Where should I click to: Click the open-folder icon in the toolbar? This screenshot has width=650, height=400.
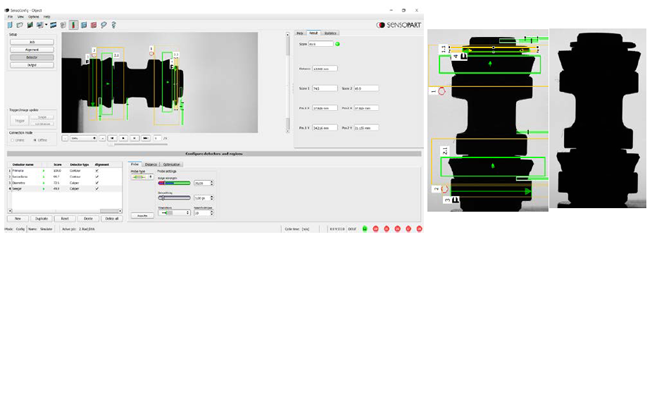[20, 25]
